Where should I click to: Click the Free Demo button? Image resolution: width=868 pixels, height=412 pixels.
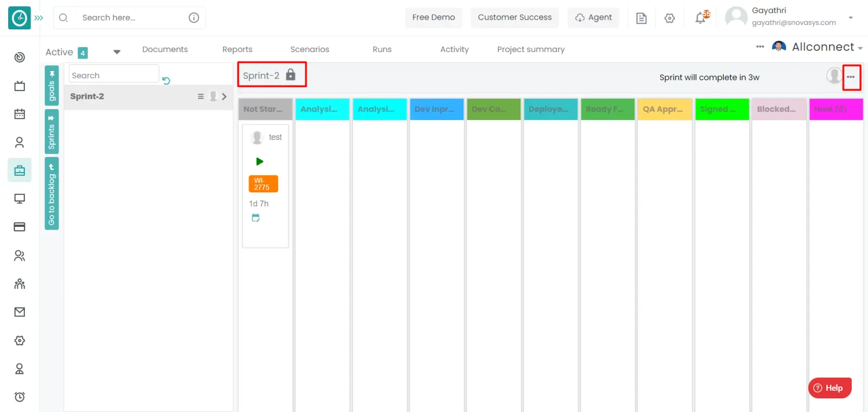click(433, 17)
